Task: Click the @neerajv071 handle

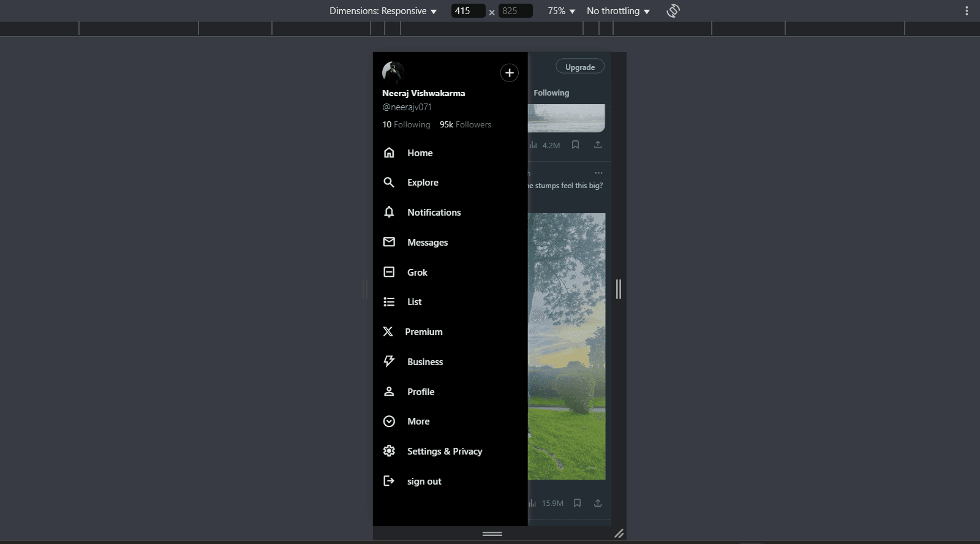Action: tap(407, 107)
